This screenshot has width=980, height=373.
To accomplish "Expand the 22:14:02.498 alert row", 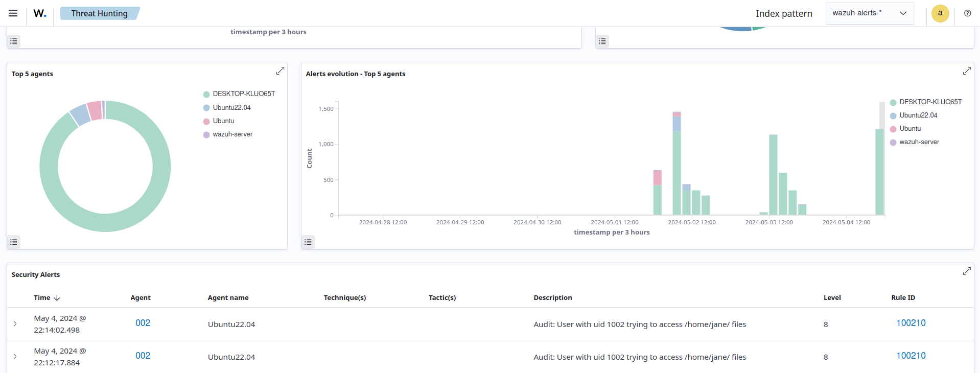I will tap(15, 324).
